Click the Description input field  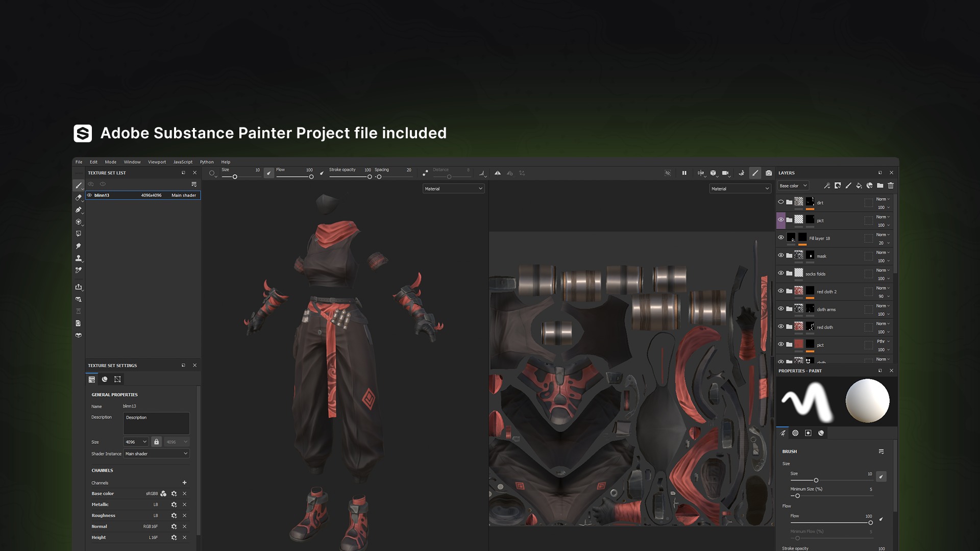156,423
